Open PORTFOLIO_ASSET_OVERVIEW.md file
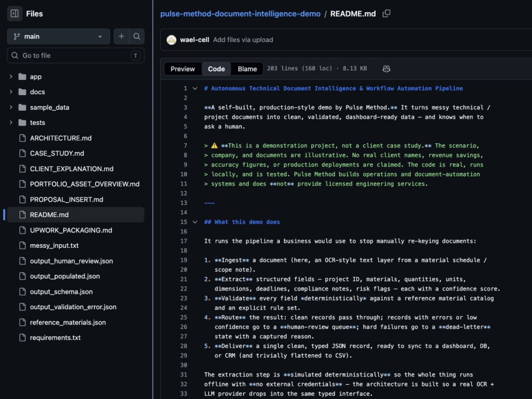This screenshot has width=532, height=399. pyautogui.click(x=85, y=184)
